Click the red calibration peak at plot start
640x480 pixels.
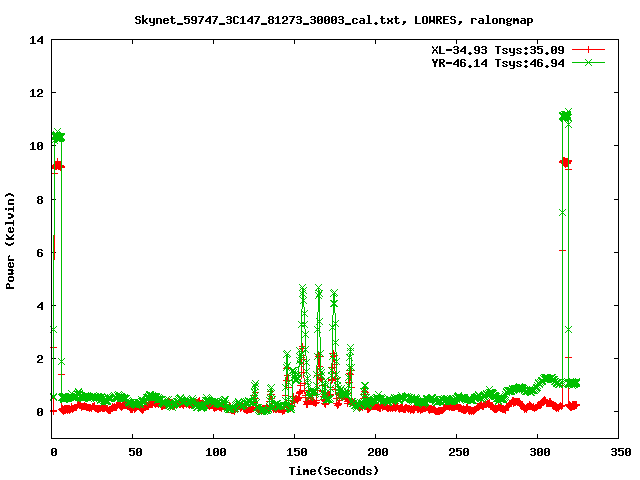58,165
